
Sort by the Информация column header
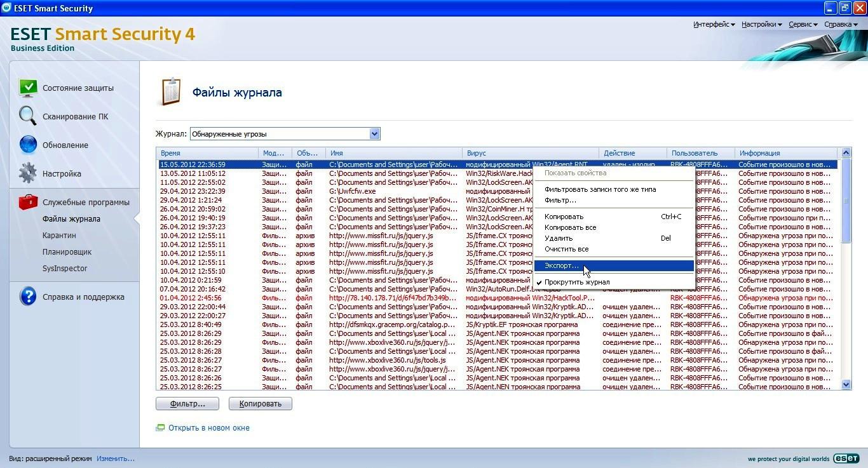click(x=787, y=153)
